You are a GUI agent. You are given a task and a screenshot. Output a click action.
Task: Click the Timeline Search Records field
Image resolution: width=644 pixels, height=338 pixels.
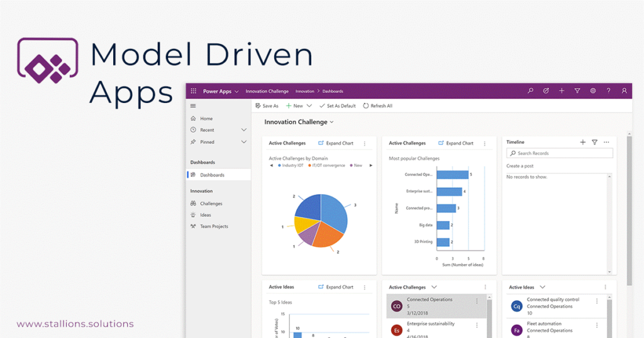click(559, 153)
